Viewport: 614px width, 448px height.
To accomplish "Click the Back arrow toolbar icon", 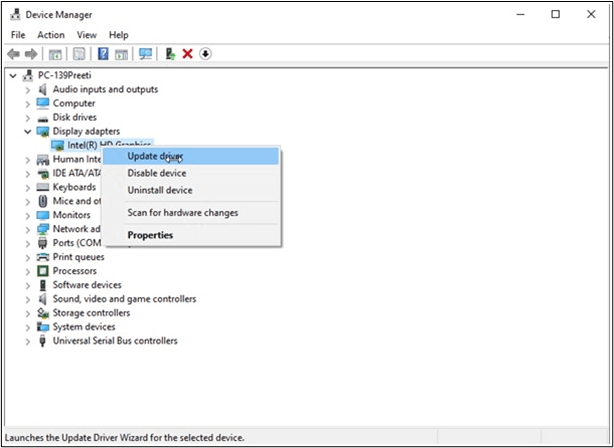I will [x=14, y=54].
